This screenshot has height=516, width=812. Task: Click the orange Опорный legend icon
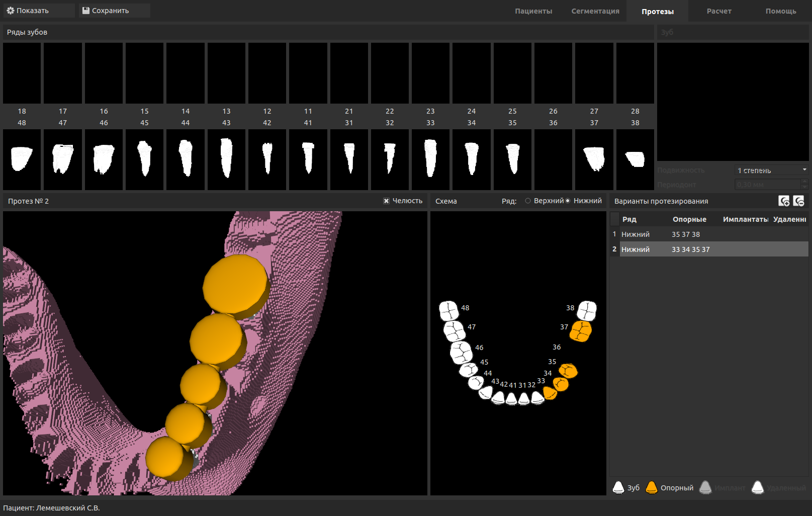[x=651, y=487]
